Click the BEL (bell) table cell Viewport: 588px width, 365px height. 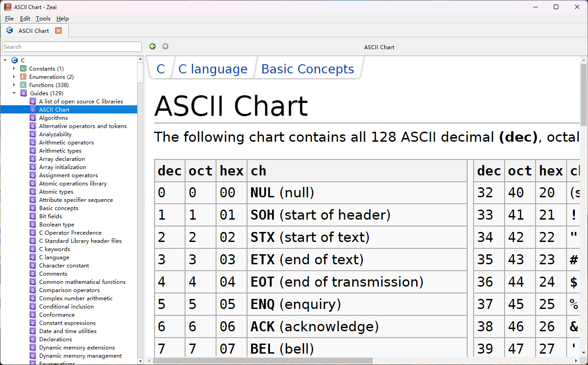tap(357, 347)
